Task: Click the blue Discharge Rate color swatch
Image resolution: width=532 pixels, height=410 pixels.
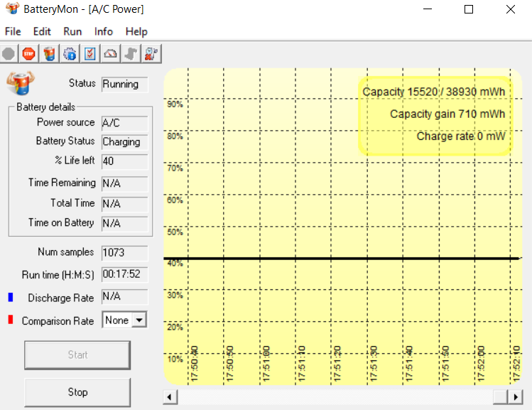Action: (x=11, y=297)
